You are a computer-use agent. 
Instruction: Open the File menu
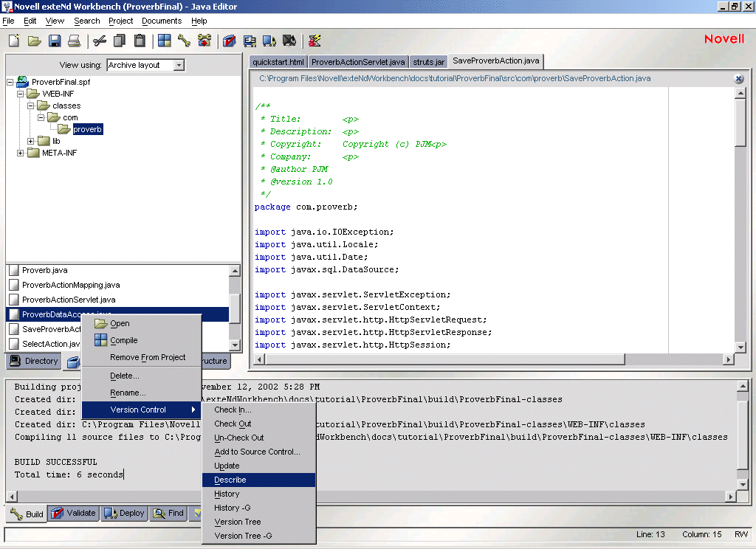[x=9, y=21]
